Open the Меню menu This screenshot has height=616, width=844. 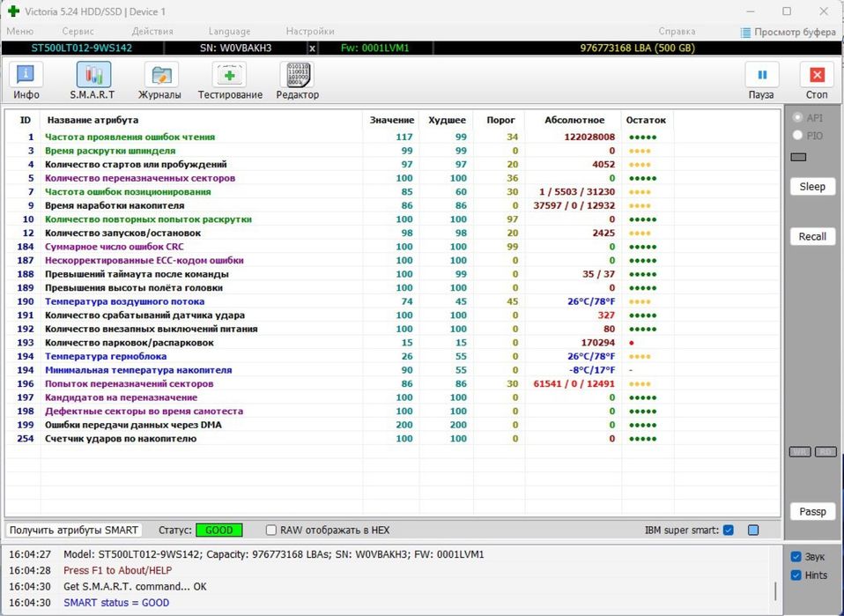20,31
